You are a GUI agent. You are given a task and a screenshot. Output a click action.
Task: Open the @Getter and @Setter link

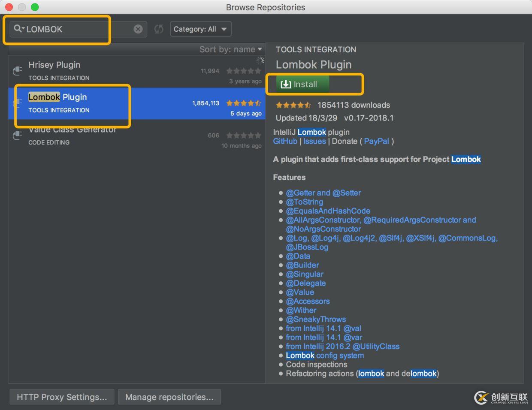tap(323, 193)
